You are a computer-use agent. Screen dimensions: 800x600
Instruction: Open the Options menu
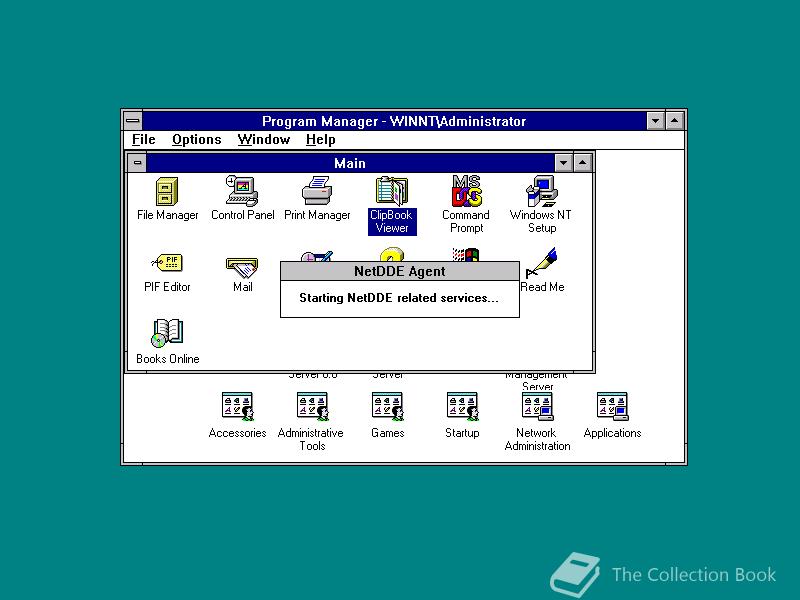196,139
